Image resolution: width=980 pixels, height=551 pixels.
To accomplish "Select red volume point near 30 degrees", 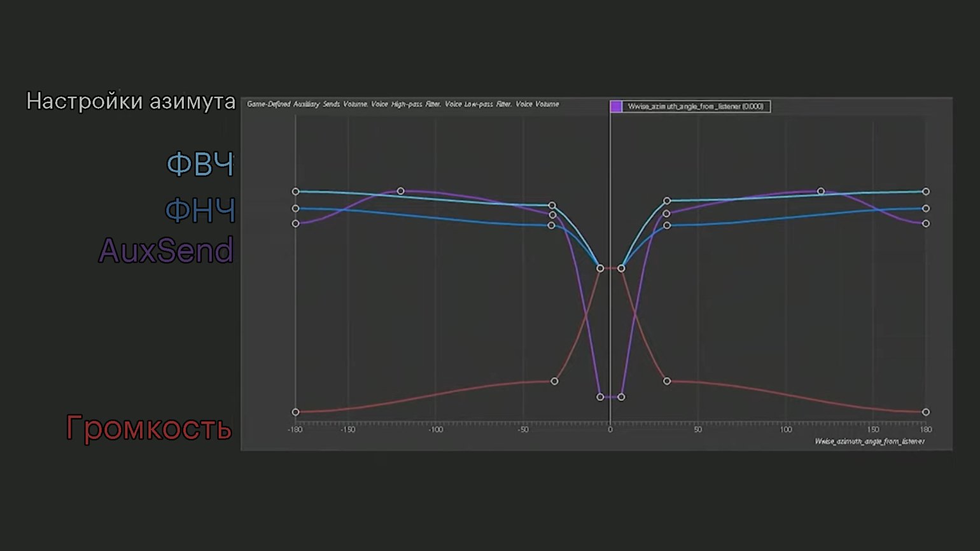I will coord(667,381).
